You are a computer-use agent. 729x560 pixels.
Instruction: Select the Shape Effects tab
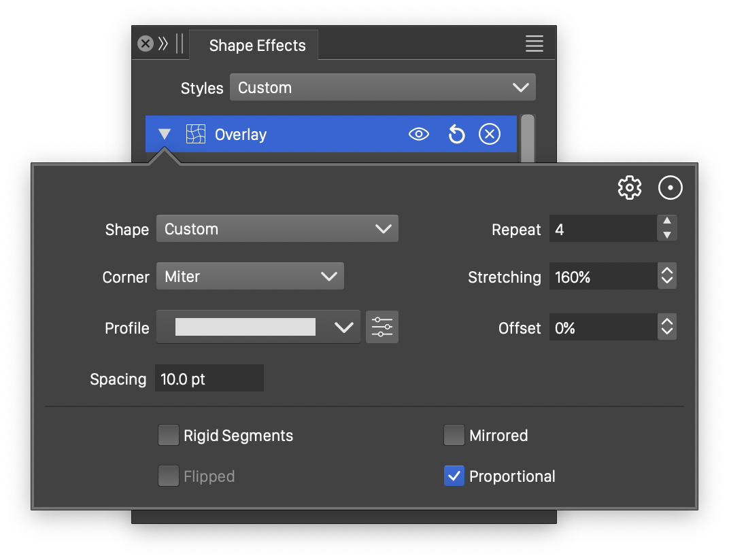(x=257, y=46)
